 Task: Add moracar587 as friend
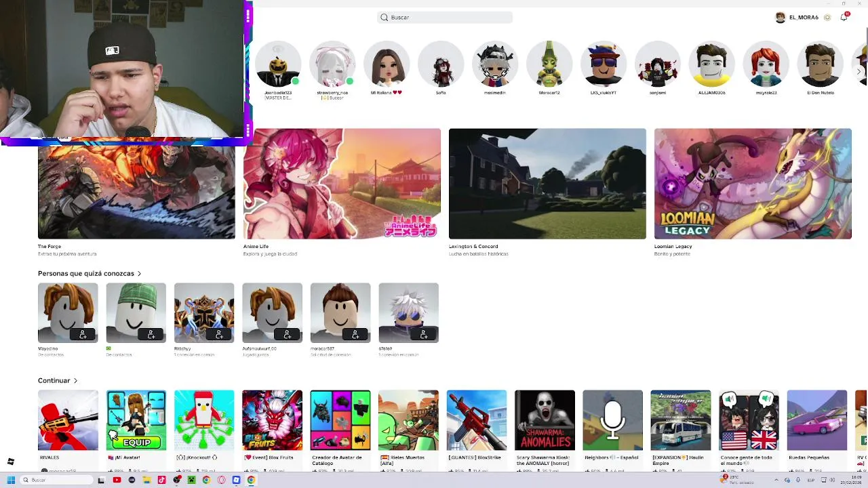(356, 334)
